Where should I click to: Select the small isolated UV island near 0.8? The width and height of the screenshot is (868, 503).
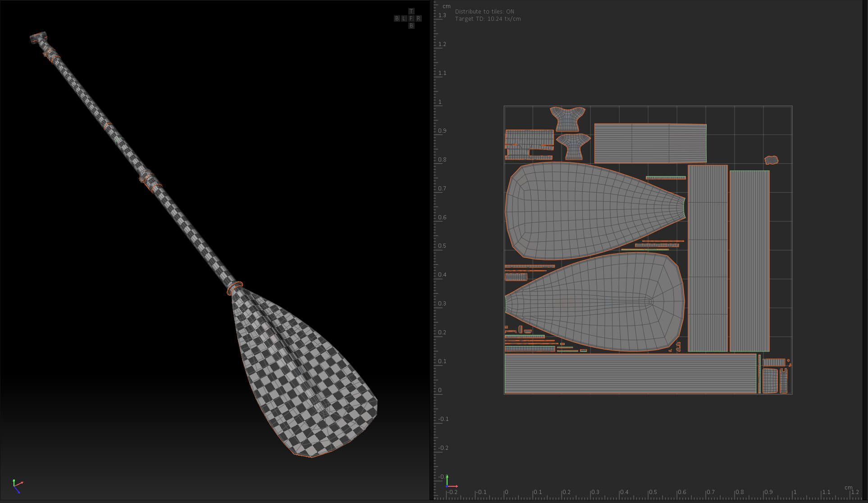tap(771, 160)
